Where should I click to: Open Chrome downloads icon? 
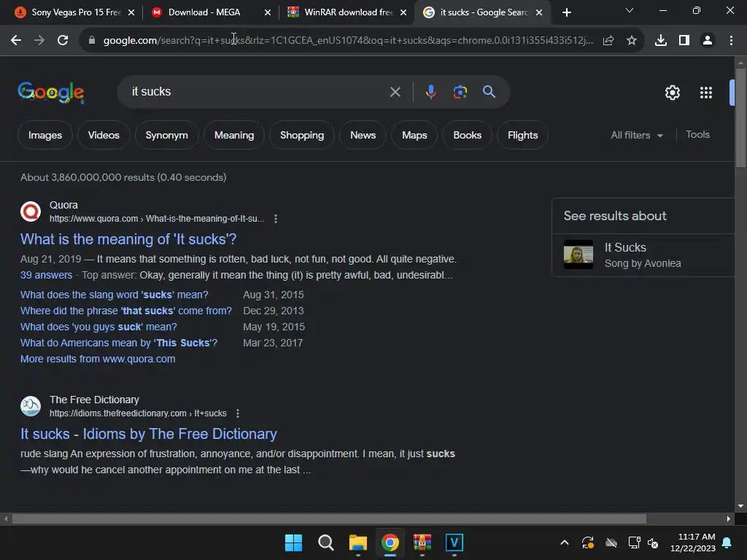[661, 41]
